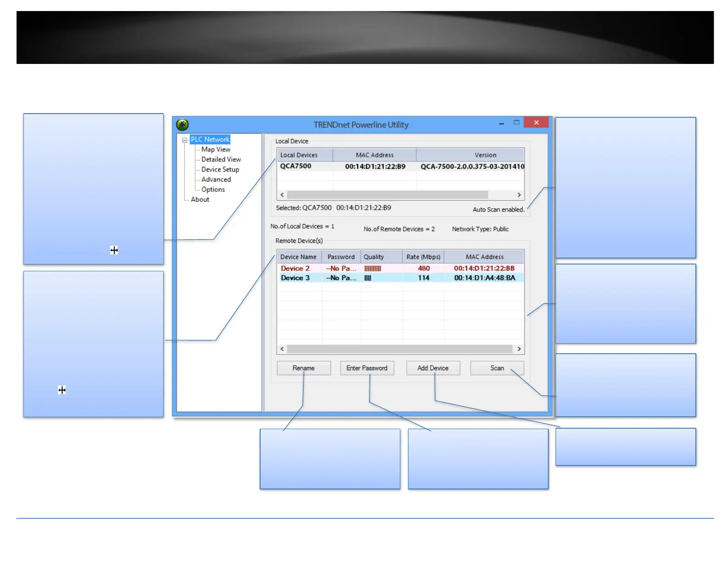
Task: Minimize the TRENDnet Powerline Utility window
Action: point(501,123)
